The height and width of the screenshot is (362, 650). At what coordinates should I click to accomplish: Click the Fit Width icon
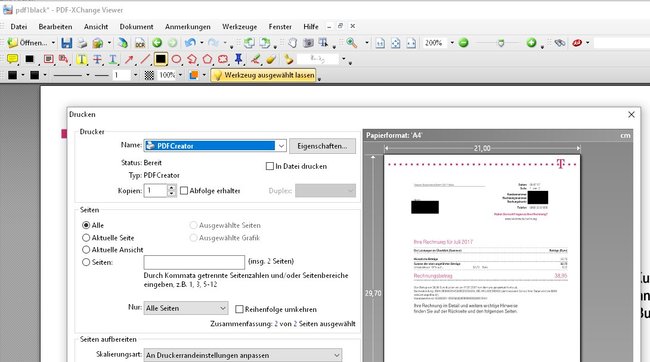pos(411,43)
